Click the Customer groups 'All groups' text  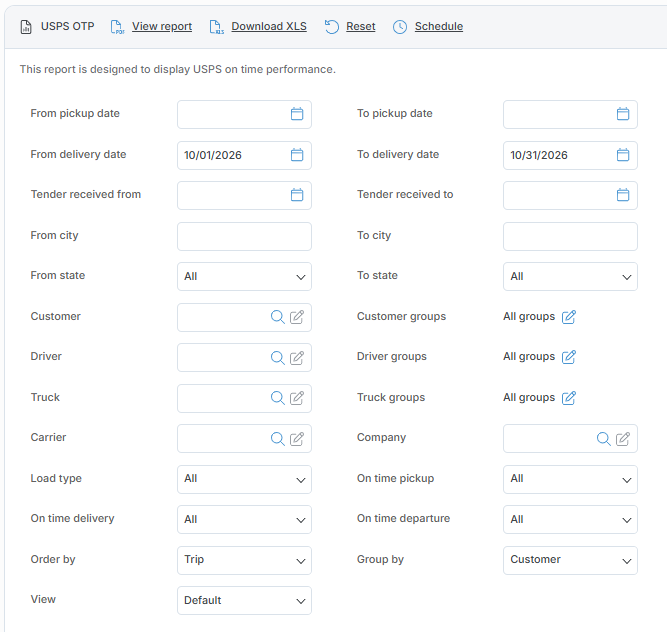pyautogui.click(x=529, y=316)
